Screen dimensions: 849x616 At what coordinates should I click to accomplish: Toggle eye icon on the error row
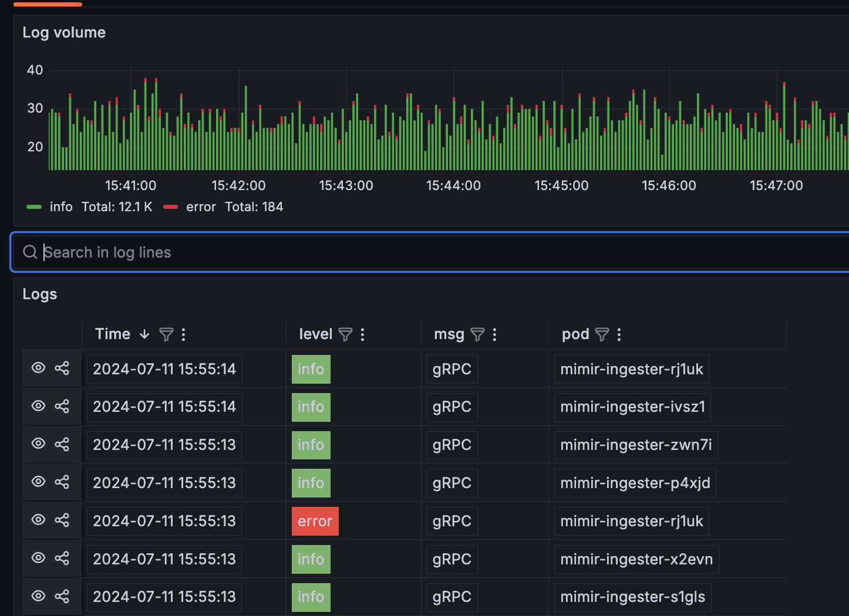(x=38, y=520)
